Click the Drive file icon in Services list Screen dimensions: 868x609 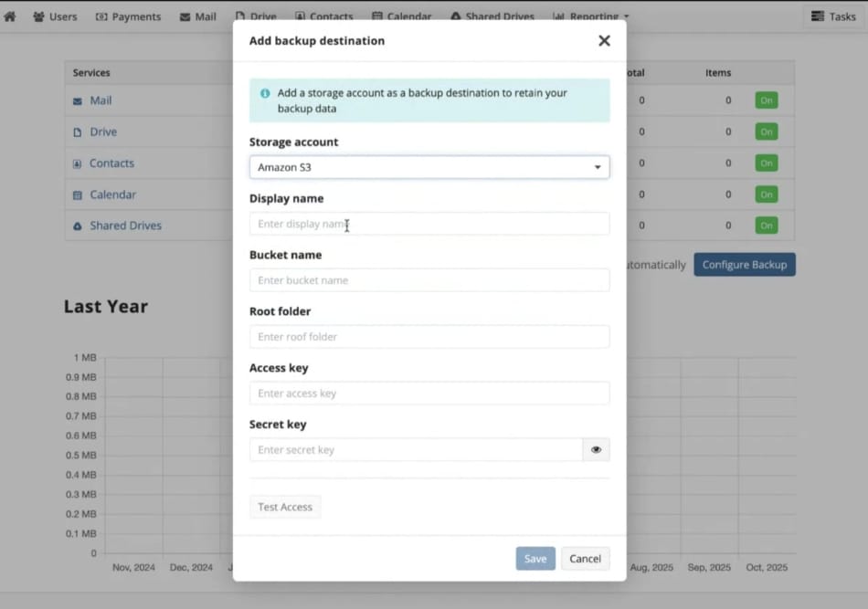click(78, 132)
